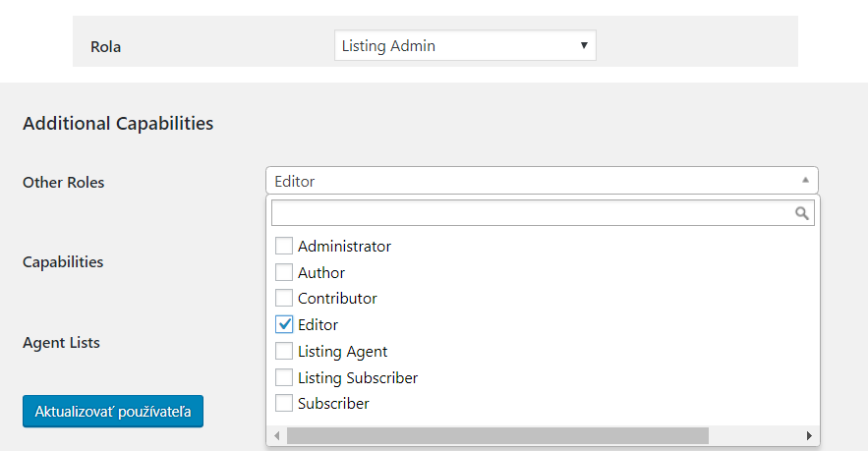The height and width of the screenshot is (451, 868).
Task: Collapse the Other Roles list via its up arrow
Action: (x=805, y=180)
